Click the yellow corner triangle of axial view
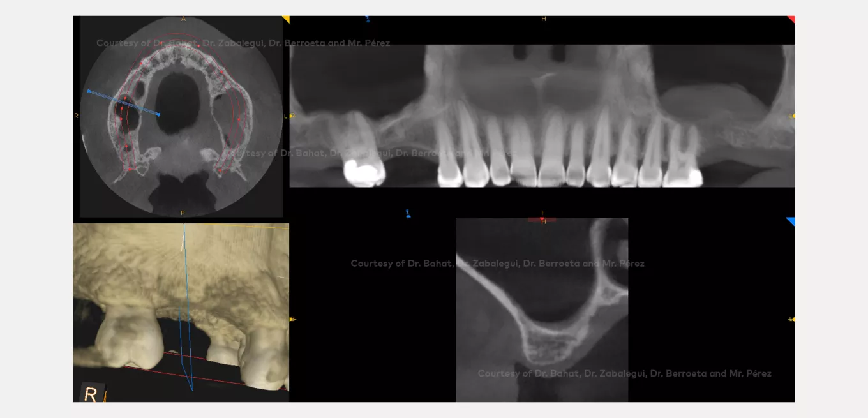This screenshot has width=868, height=418. [287, 19]
